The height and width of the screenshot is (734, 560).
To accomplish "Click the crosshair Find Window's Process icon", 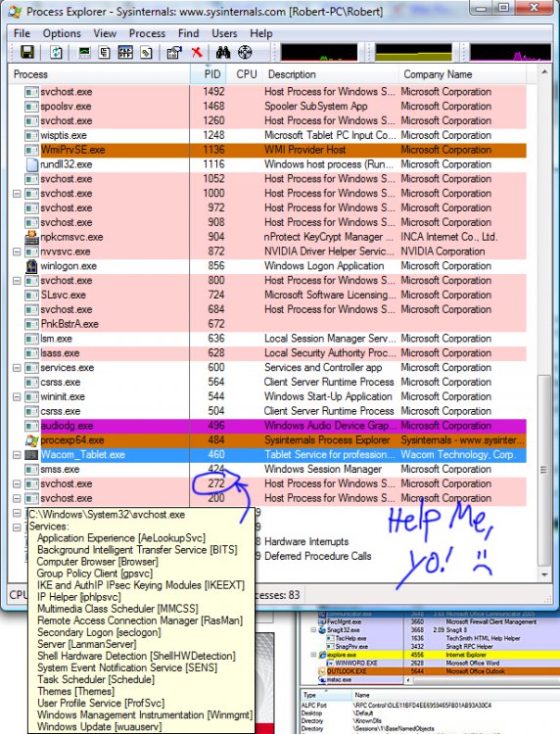I will point(245,53).
